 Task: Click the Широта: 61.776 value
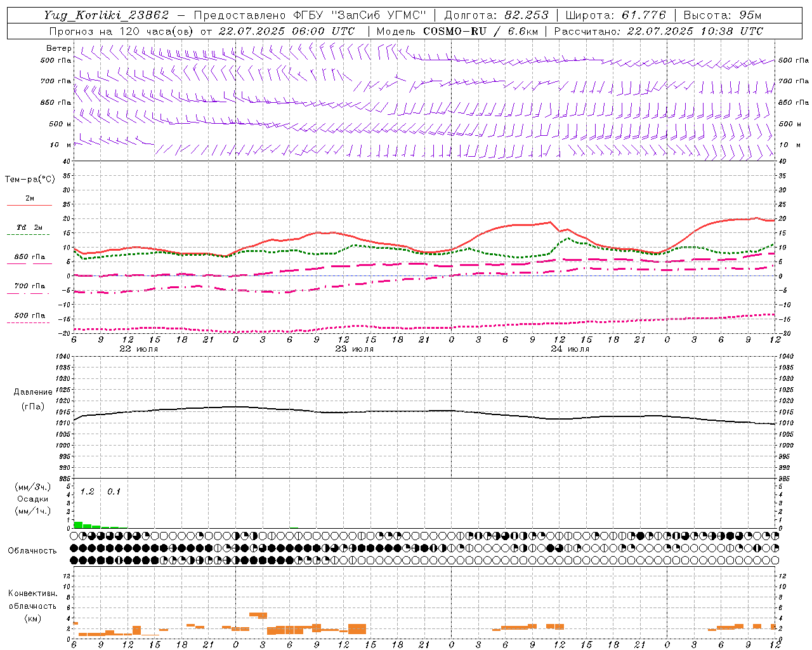point(615,15)
